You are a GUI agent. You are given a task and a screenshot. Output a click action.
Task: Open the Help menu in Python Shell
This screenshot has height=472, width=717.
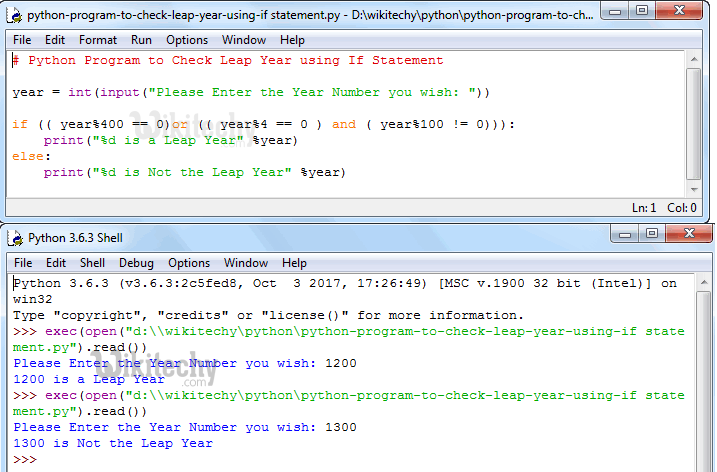294,263
